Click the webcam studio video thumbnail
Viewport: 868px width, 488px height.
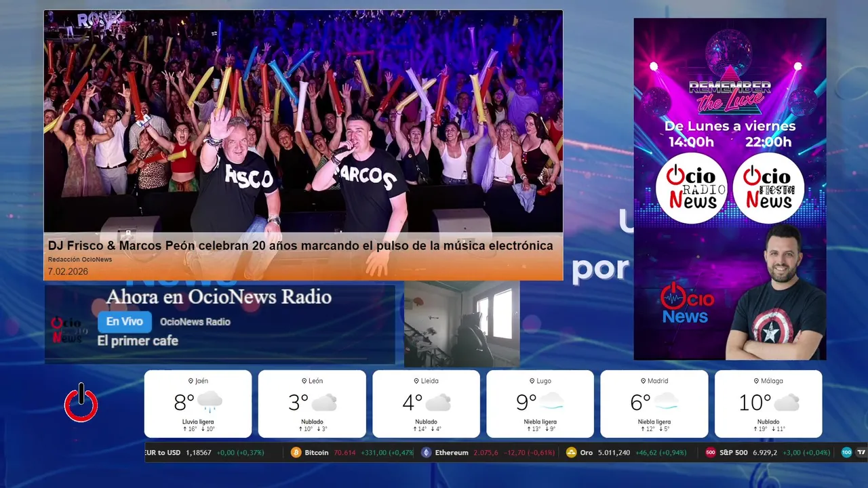point(462,324)
